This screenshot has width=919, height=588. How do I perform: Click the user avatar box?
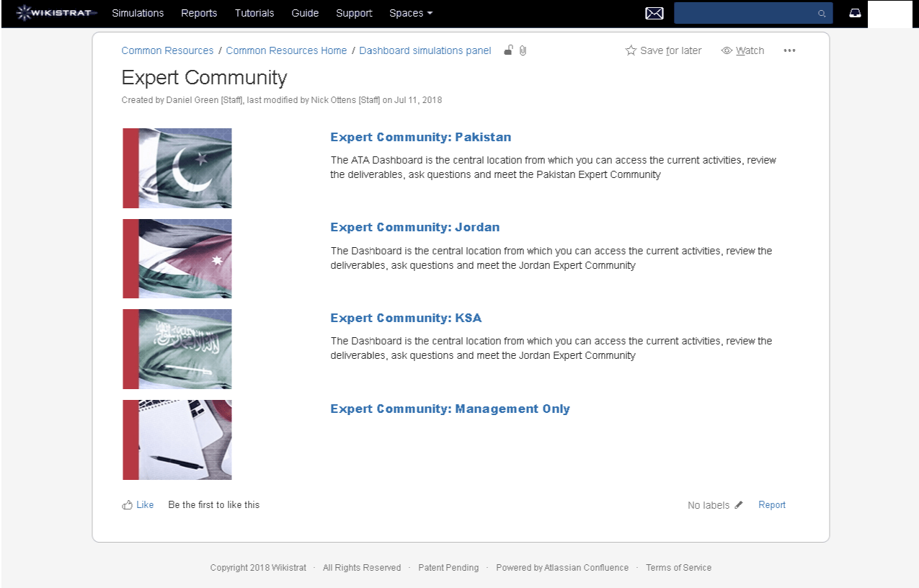tap(889, 14)
